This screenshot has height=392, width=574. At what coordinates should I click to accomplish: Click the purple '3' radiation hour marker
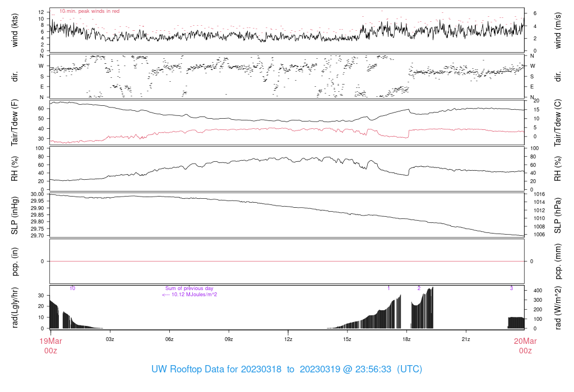(511, 288)
